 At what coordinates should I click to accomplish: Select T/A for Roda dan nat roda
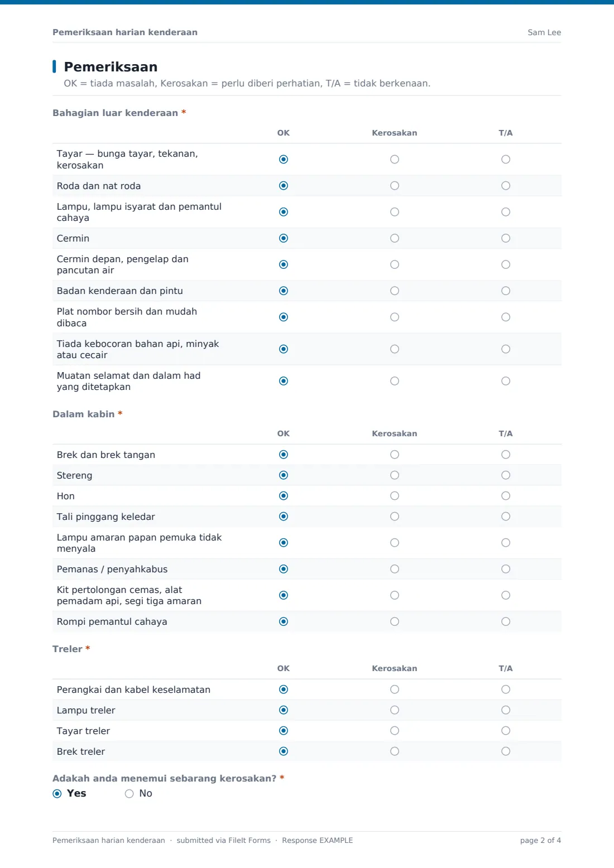point(506,186)
